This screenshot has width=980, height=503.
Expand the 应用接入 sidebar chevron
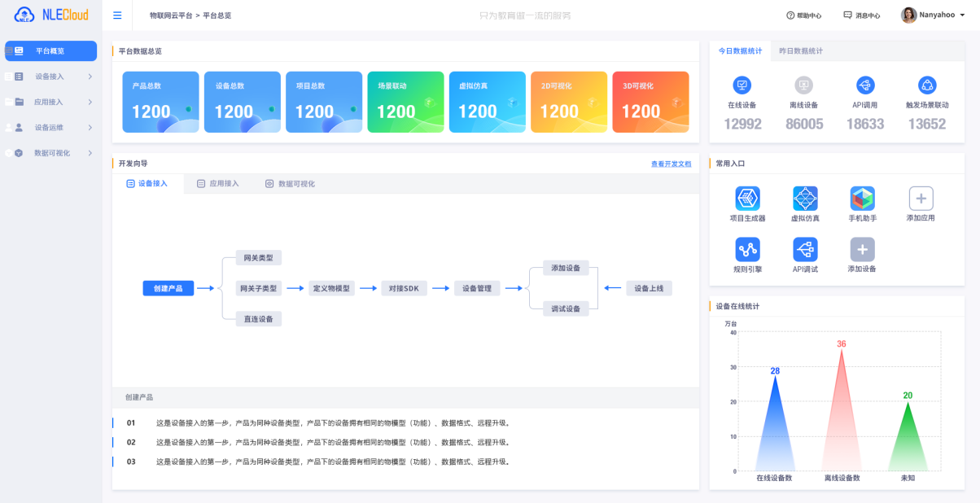pyautogui.click(x=90, y=102)
